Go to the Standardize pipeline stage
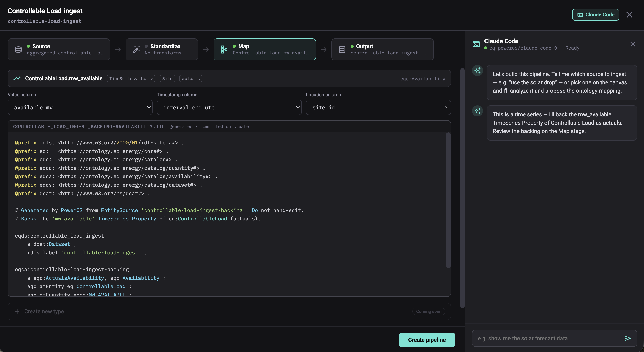Viewport: 644px width, 352px height. pyautogui.click(x=162, y=50)
